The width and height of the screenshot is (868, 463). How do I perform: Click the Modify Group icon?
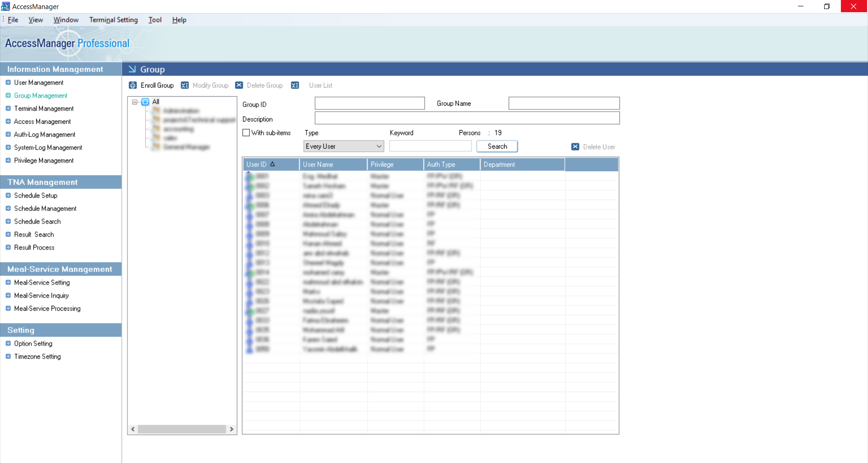pyautogui.click(x=185, y=85)
